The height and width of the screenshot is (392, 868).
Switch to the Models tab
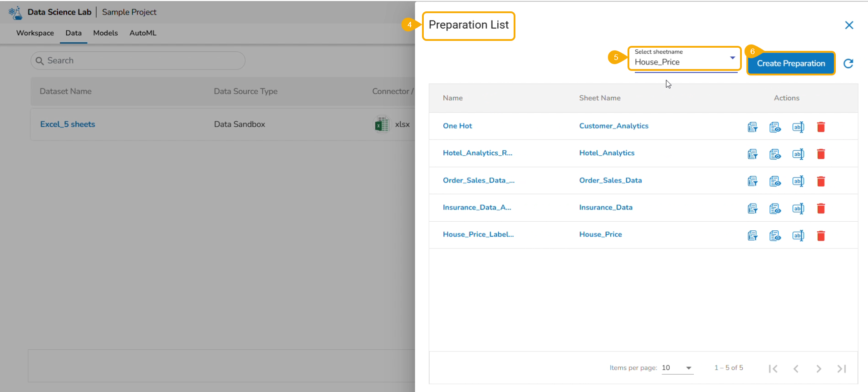coord(105,33)
